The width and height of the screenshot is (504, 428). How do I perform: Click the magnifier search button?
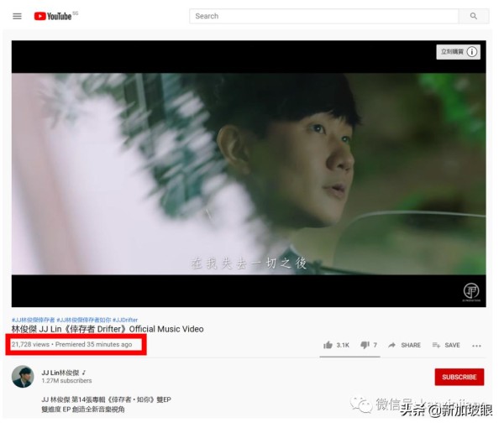pos(474,16)
